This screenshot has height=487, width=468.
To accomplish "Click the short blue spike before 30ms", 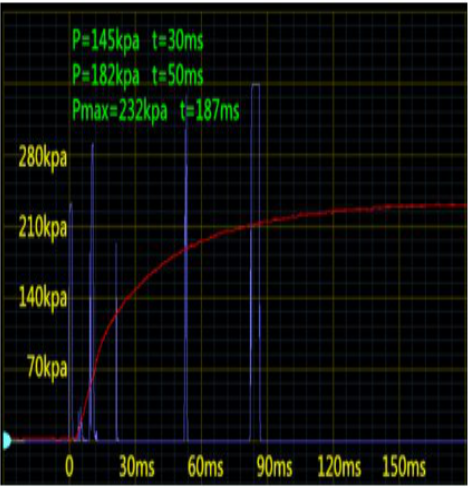I will (x=116, y=342).
